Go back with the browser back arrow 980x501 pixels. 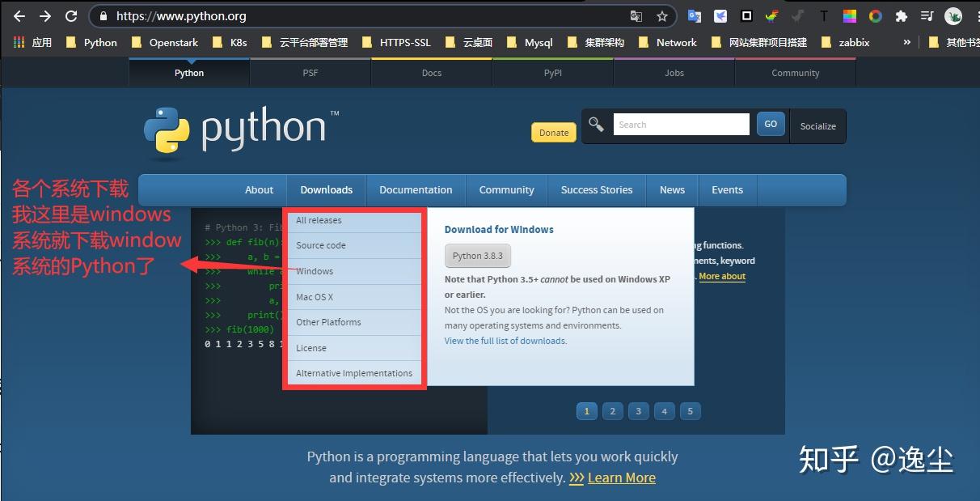point(19,16)
